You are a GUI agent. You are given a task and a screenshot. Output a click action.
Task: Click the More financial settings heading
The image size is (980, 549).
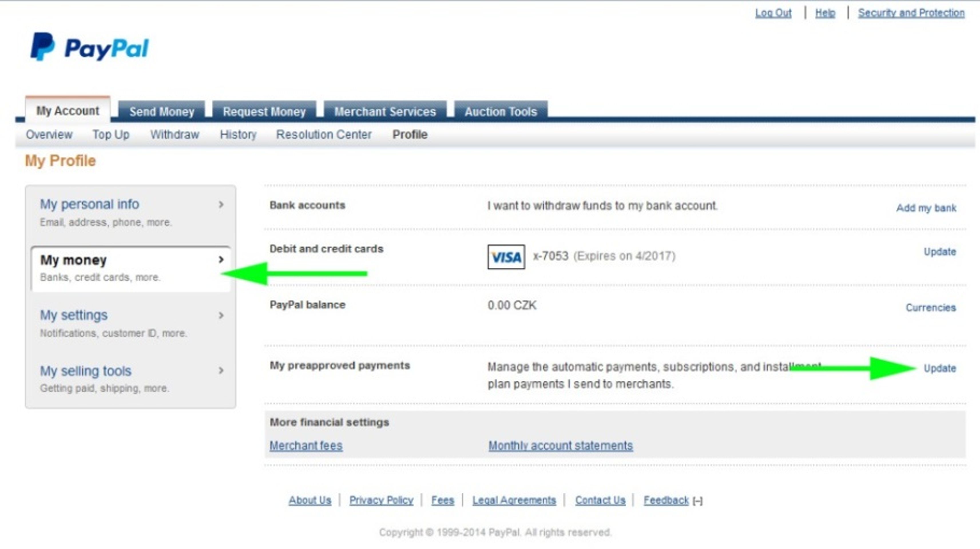(x=329, y=422)
